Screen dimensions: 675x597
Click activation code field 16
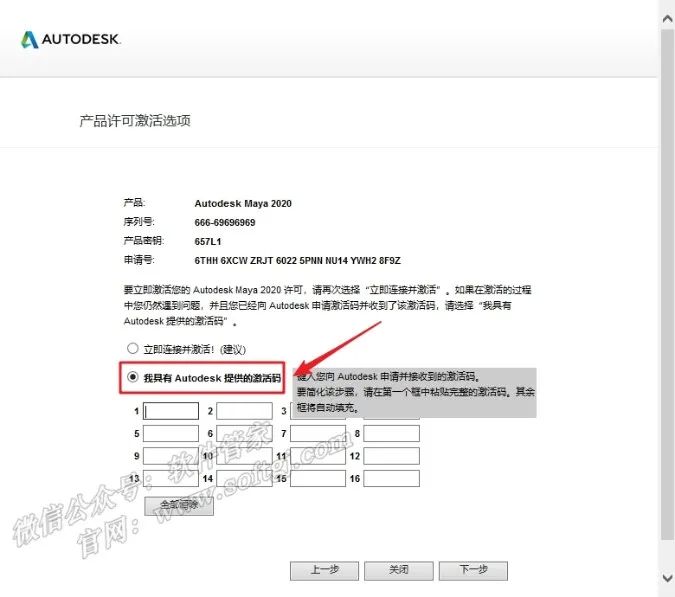pyautogui.click(x=391, y=478)
